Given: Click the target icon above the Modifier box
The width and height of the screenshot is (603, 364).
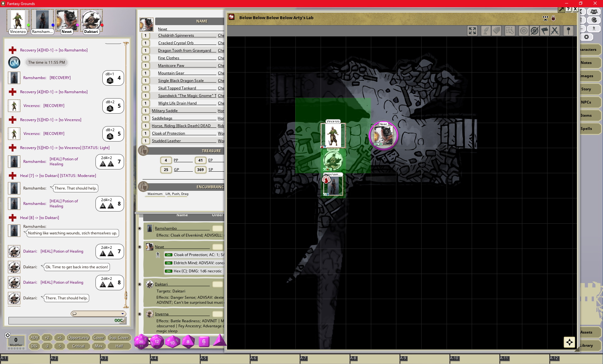Looking at the screenshot, I should pos(8,335).
